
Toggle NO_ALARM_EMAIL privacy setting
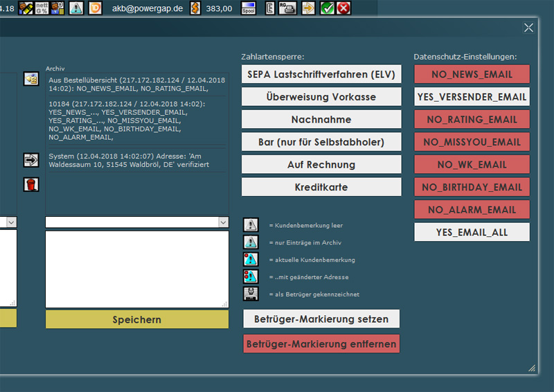click(472, 210)
